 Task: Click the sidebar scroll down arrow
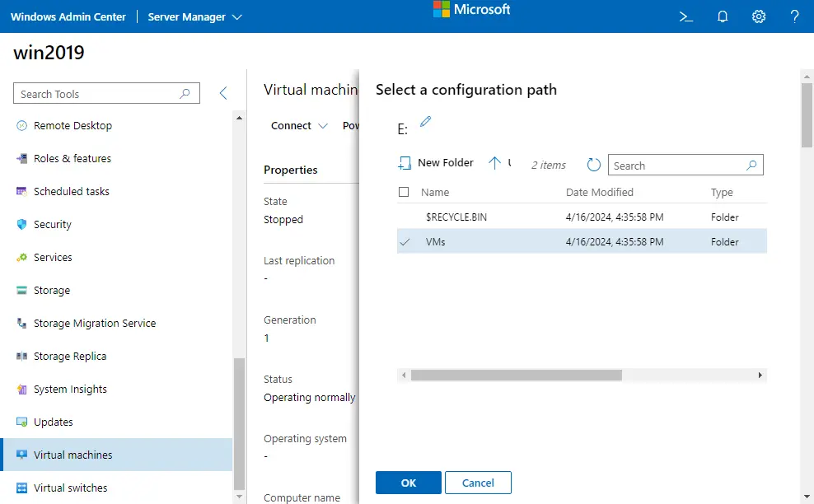[239, 497]
